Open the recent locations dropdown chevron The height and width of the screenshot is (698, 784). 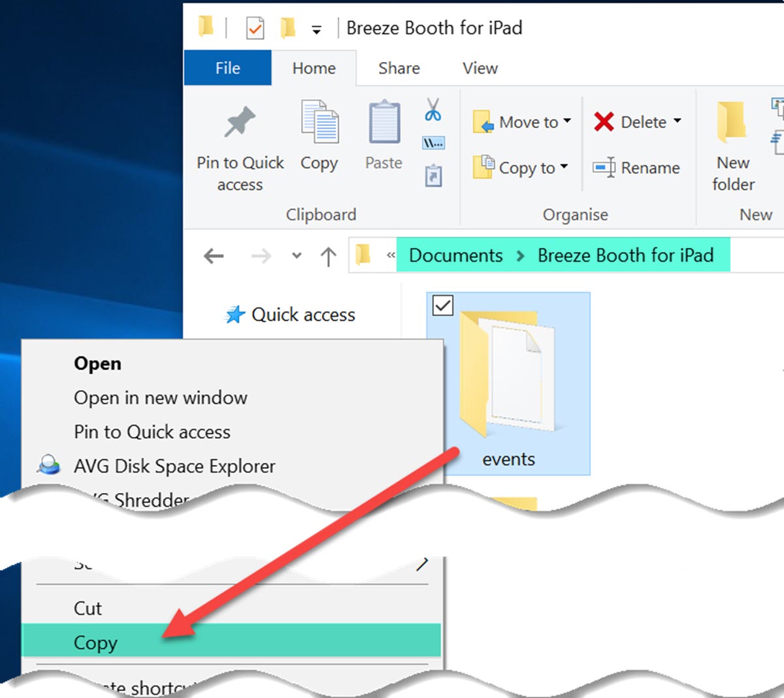click(297, 256)
